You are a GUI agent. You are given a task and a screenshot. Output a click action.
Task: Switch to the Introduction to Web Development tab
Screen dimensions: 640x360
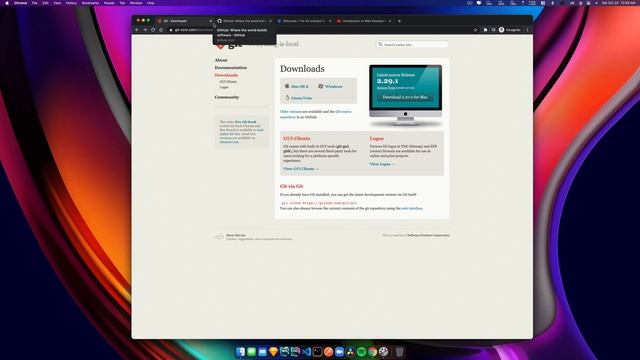point(363,21)
